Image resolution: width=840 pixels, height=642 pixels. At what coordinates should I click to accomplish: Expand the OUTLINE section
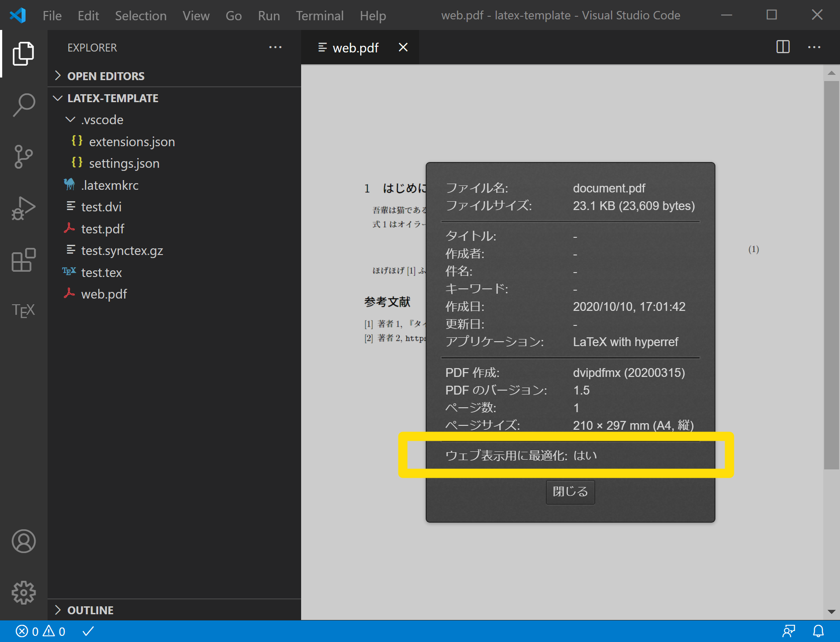coord(174,610)
